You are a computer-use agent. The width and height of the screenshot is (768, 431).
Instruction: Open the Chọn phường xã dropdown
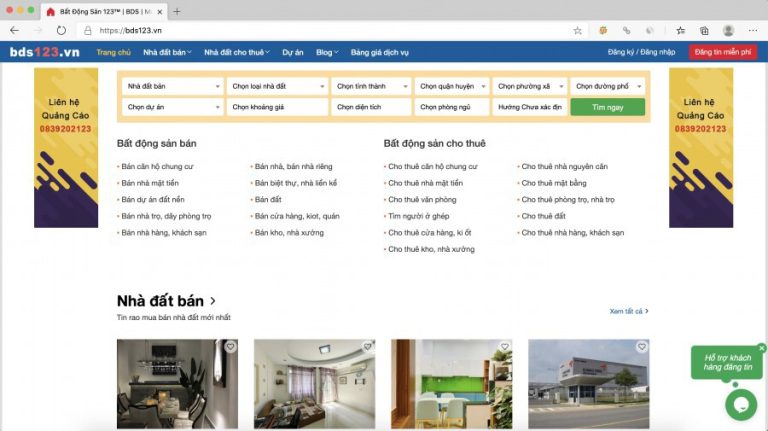pos(529,86)
